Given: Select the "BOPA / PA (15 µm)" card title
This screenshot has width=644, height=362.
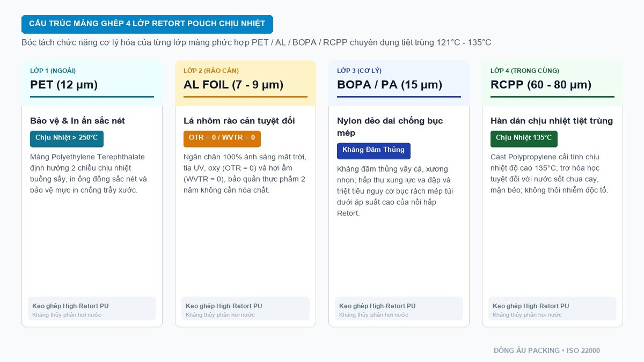Looking at the screenshot, I should pos(390,85).
